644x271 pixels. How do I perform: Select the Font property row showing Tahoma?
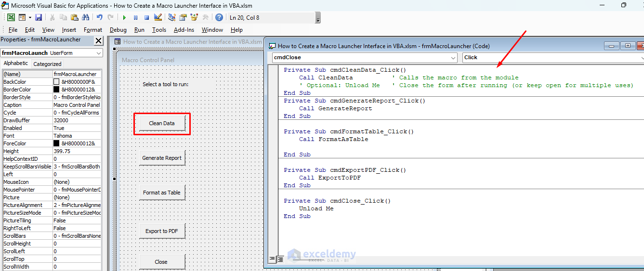coord(52,136)
